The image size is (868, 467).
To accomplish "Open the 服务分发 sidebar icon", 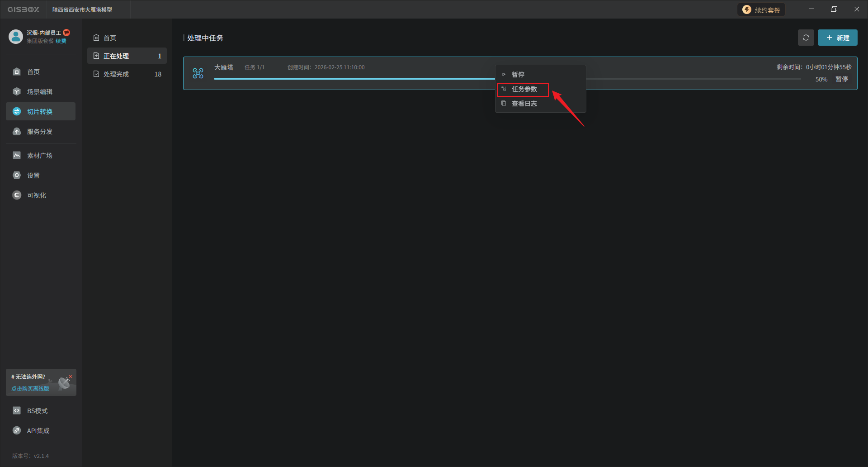I will [x=17, y=132].
